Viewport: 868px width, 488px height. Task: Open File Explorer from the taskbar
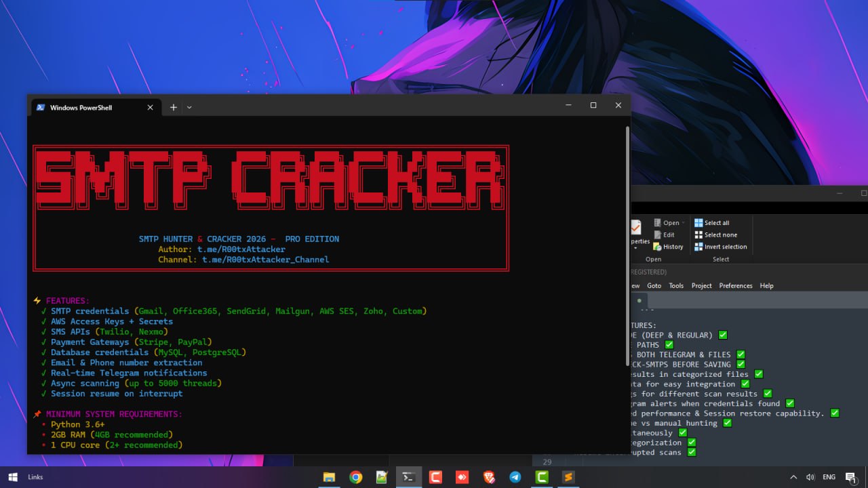point(329,477)
